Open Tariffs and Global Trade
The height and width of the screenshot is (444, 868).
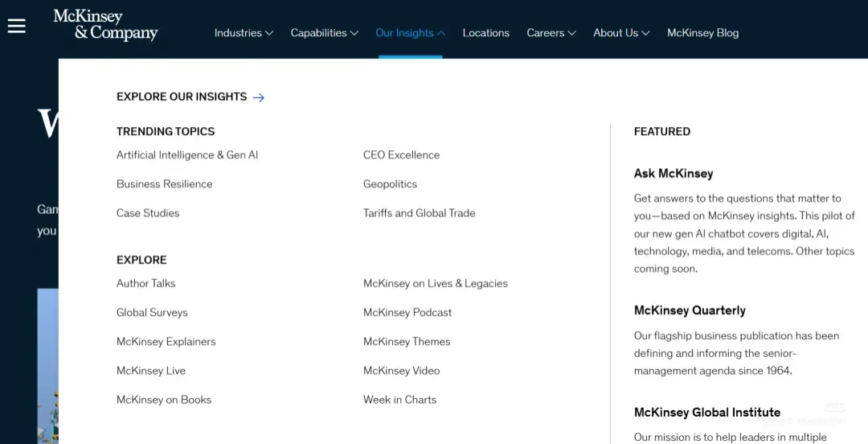(419, 213)
